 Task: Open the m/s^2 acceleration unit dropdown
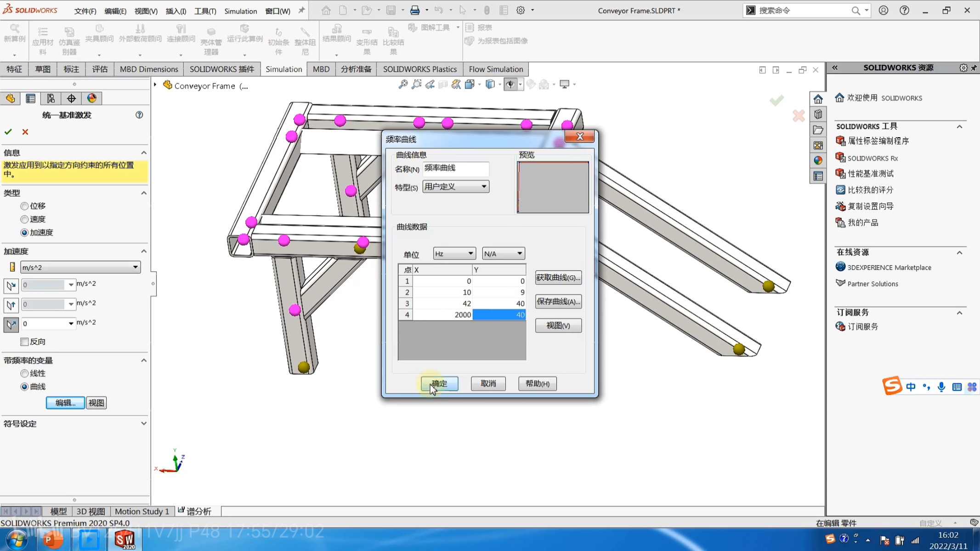point(80,267)
